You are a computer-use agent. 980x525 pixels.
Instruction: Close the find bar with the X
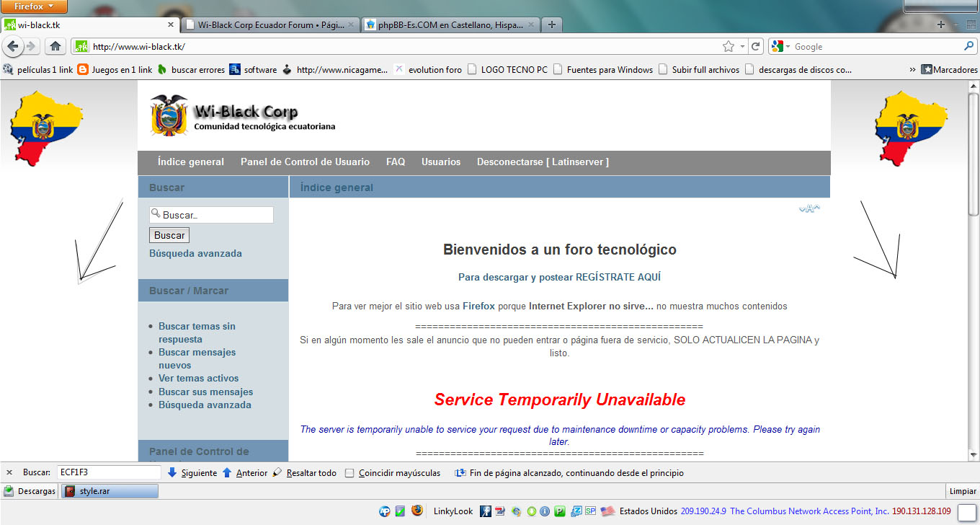[x=9, y=473]
